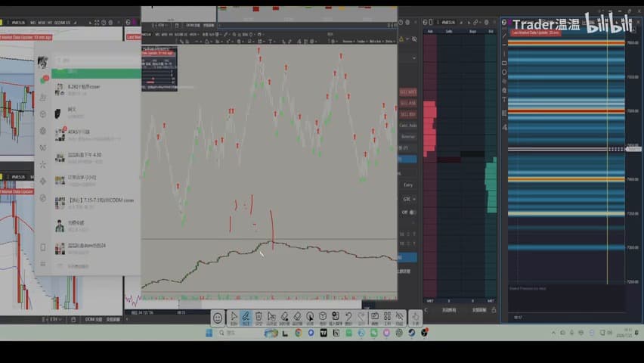Click the crossed-eye icon in DOM order panel

414,39
